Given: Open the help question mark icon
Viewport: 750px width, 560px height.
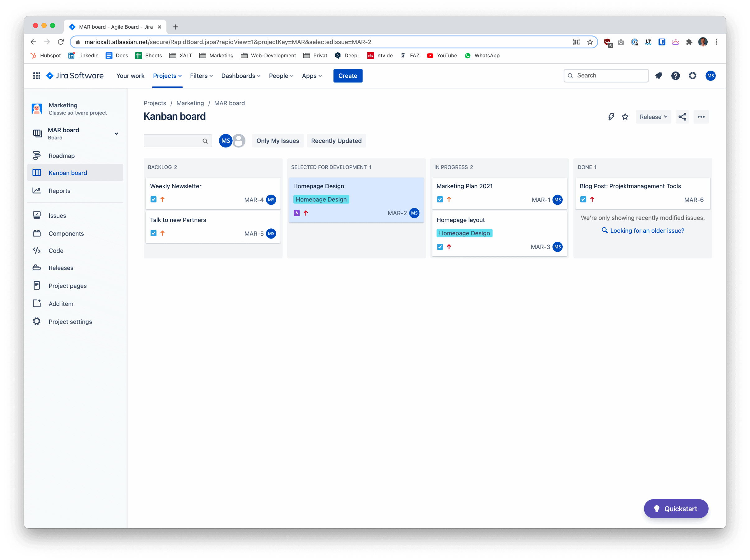Looking at the screenshot, I should tap(675, 76).
